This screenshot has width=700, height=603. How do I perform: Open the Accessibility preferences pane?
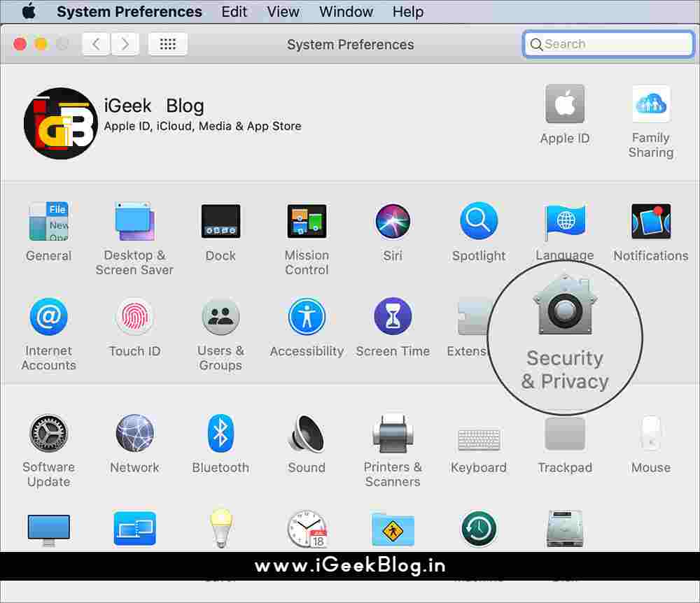click(x=307, y=327)
